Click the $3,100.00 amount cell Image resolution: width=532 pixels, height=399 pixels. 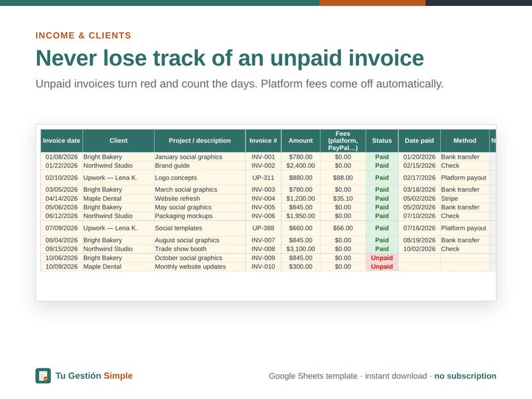(301, 249)
